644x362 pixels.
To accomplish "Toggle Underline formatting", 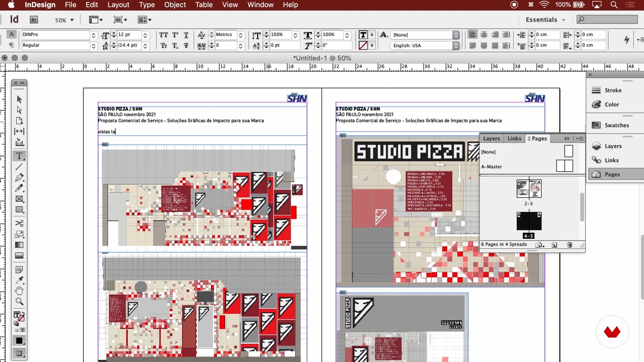I will (186, 35).
